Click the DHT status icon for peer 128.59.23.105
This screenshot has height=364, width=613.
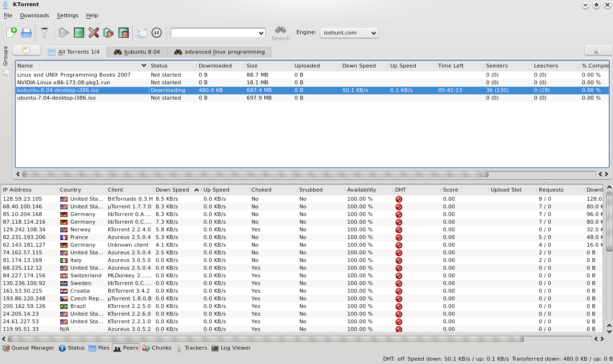(x=398, y=199)
